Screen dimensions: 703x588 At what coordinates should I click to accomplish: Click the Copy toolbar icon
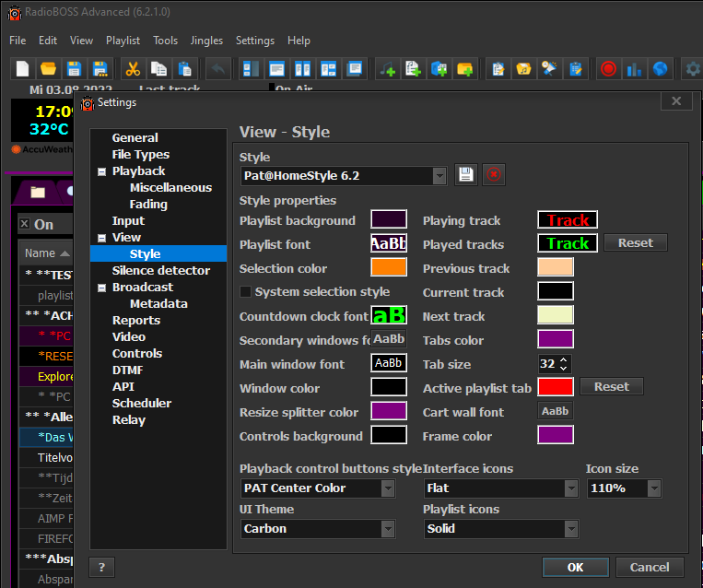(x=158, y=69)
